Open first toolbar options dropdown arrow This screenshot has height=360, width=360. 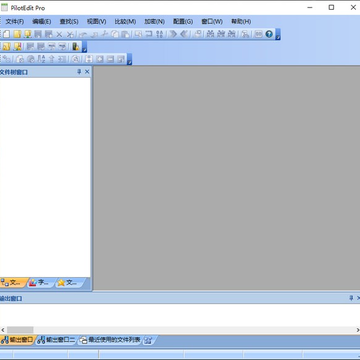278,34
